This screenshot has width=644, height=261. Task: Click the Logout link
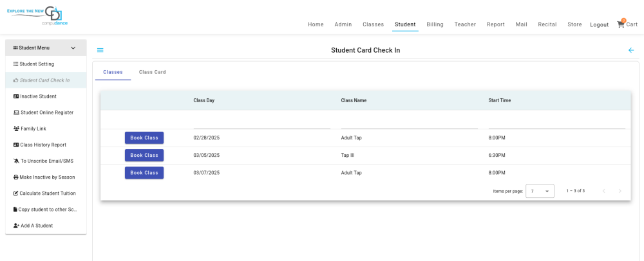[x=599, y=24]
